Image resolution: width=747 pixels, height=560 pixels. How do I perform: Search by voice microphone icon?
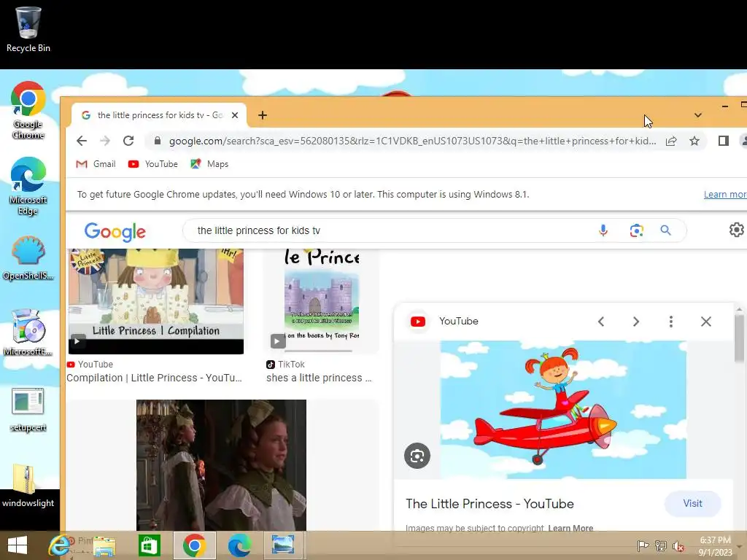click(x=603, y=230)
